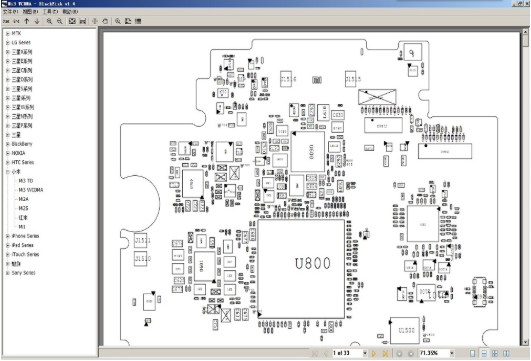The image size is (531, 361).
Task: Click the HTC Series tree label
Action: [23, 163]
